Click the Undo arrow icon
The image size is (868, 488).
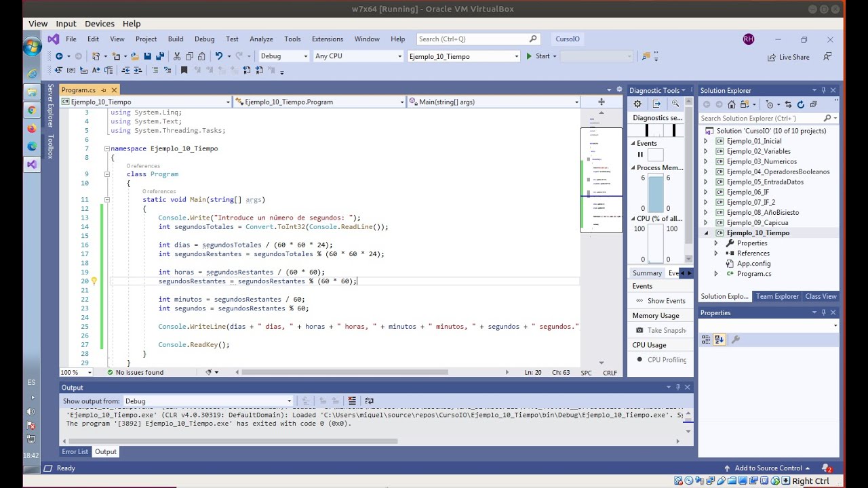coord(218,56)
